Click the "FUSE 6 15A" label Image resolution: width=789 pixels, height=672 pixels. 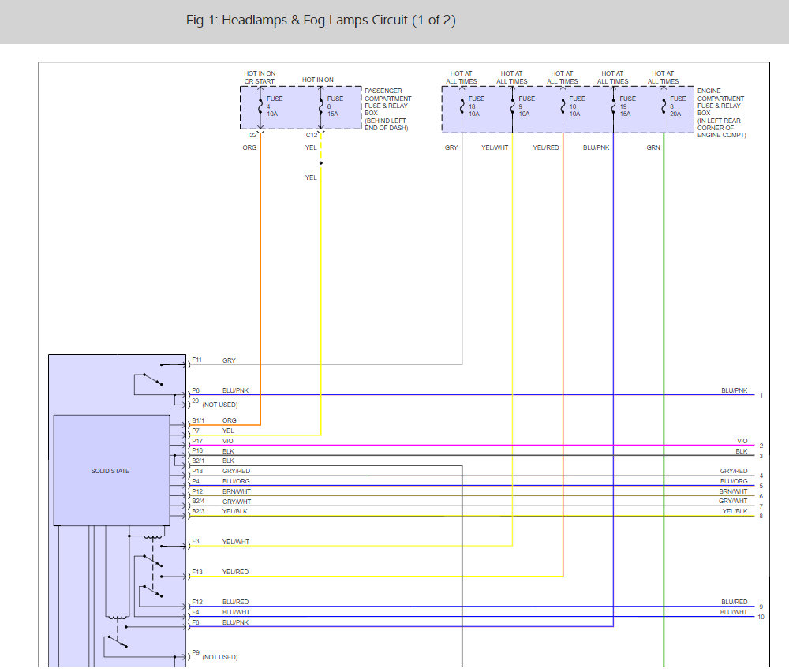pos(335,106)
